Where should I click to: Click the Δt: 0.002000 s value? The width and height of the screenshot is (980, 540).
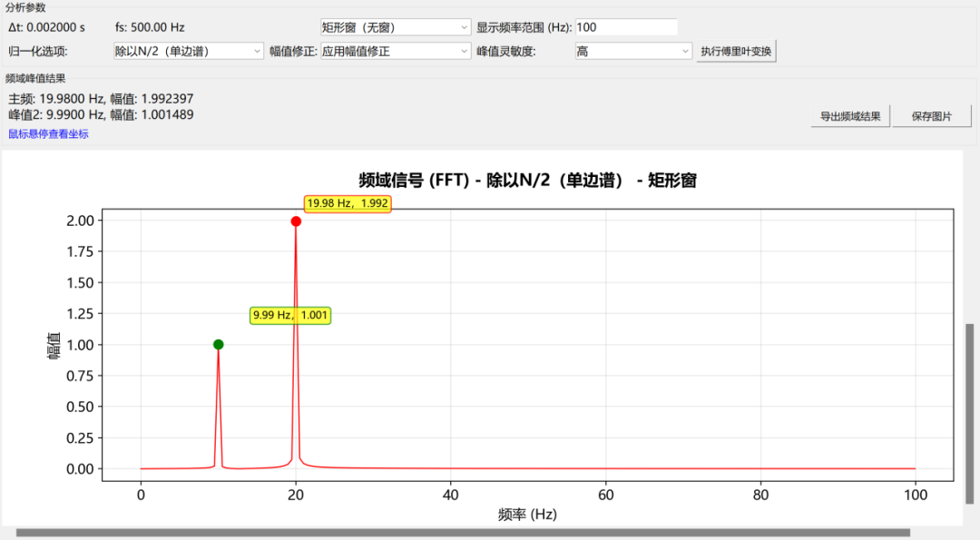click(x=47, y=27)
